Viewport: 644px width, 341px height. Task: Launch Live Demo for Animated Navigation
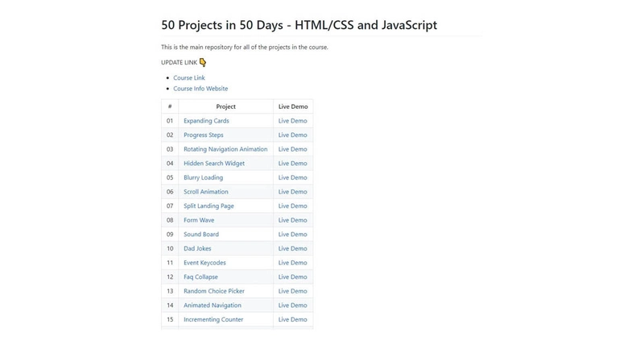pos(292,306)
